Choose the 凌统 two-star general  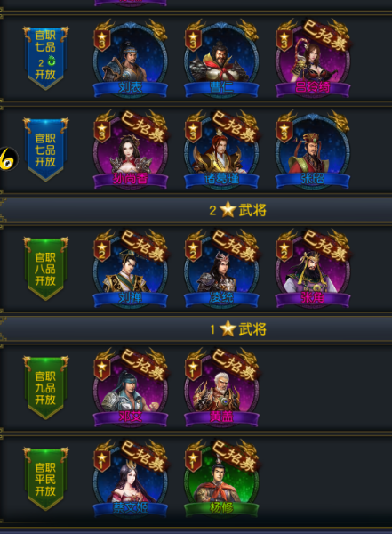click(x=221, y=269)
